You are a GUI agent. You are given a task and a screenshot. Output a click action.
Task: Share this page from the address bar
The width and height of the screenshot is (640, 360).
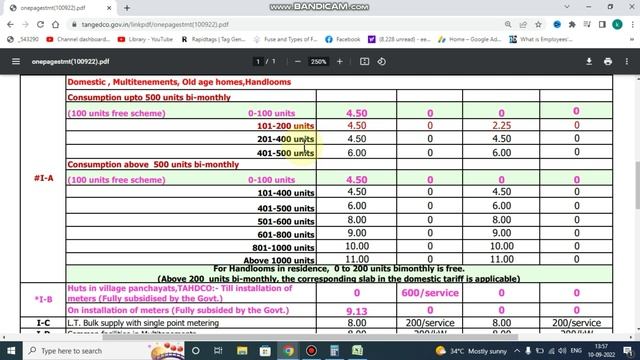click(x=523, y=24)
